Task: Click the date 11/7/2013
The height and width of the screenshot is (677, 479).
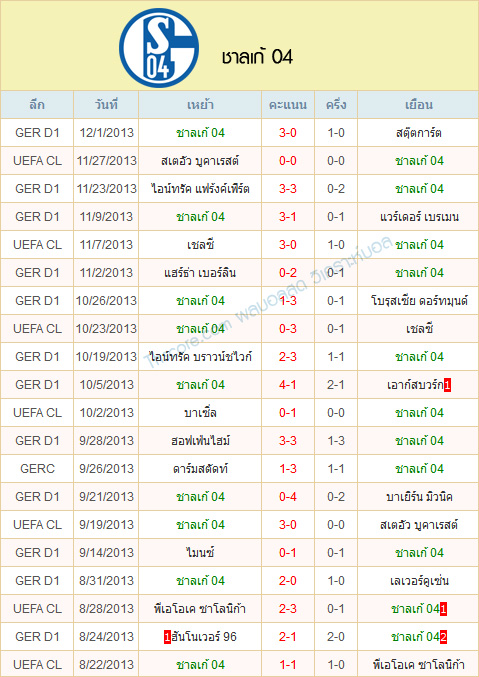Action: pyautogui.click(x=106, y=245)
